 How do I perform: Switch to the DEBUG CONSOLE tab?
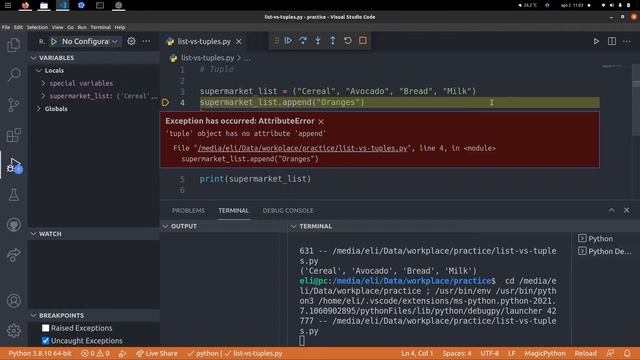[x=288, y=211]
